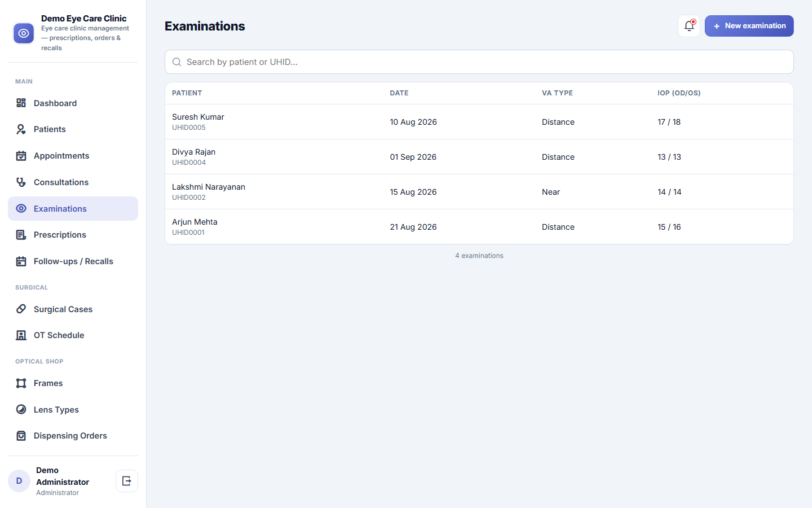The image size is (812, 508).
Task: Click the Frames icon in sidebar
Action: tap(21, 383)
